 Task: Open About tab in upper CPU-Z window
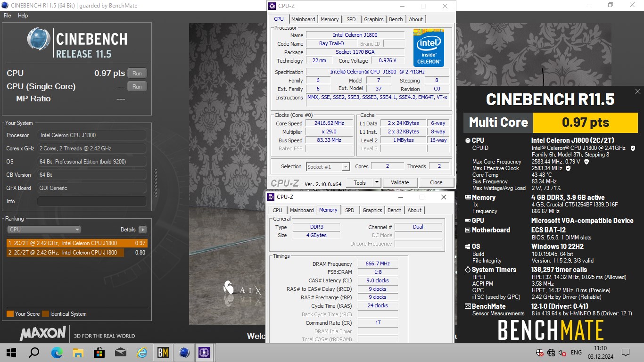tap(416, 19)
